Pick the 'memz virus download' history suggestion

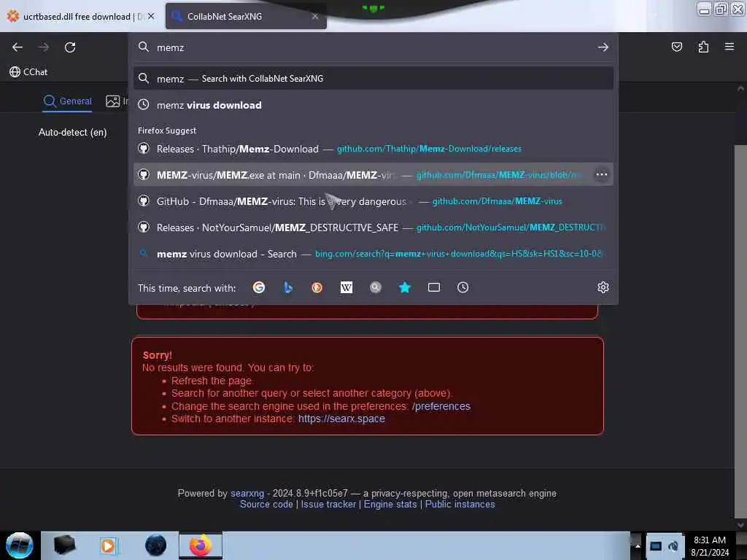pos(373,105)
